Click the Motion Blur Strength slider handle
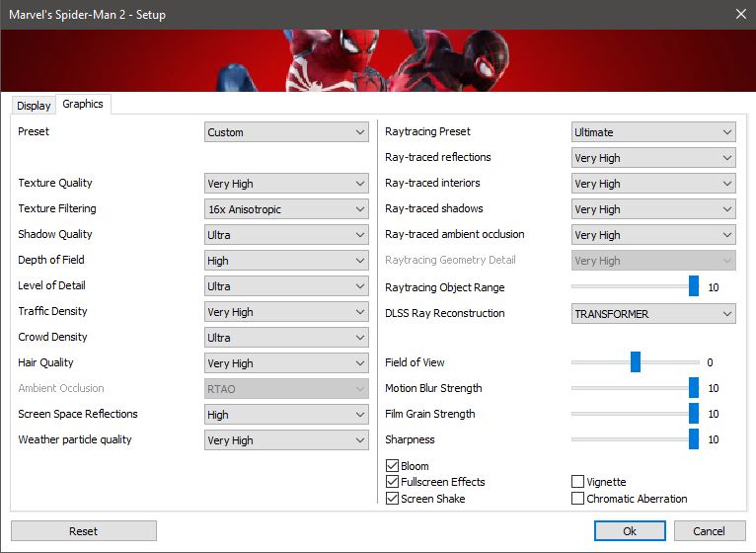 693,387
